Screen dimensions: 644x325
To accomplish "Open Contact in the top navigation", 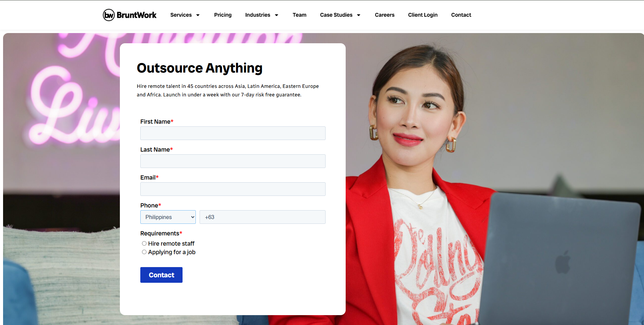I will pyautogui.click(x=461, y=15).
